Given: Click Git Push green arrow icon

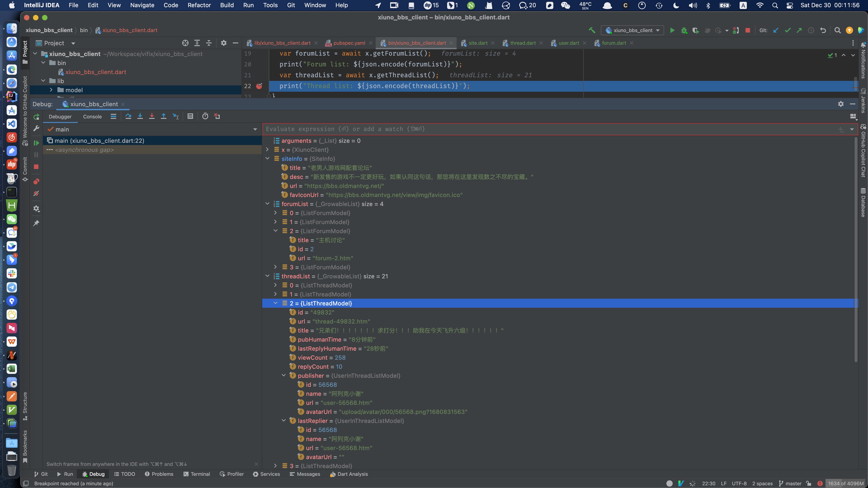Looking at the screenshot, I should [x=799, y=30].
